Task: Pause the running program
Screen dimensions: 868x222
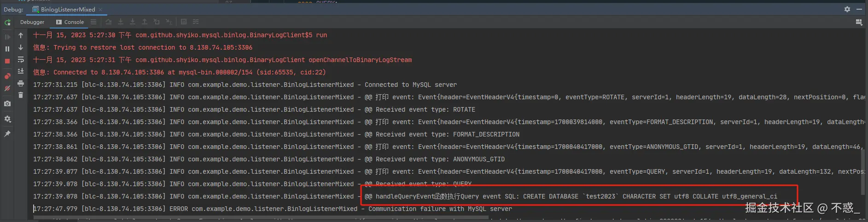Action: pyautogui.click(x=7, y=49)
